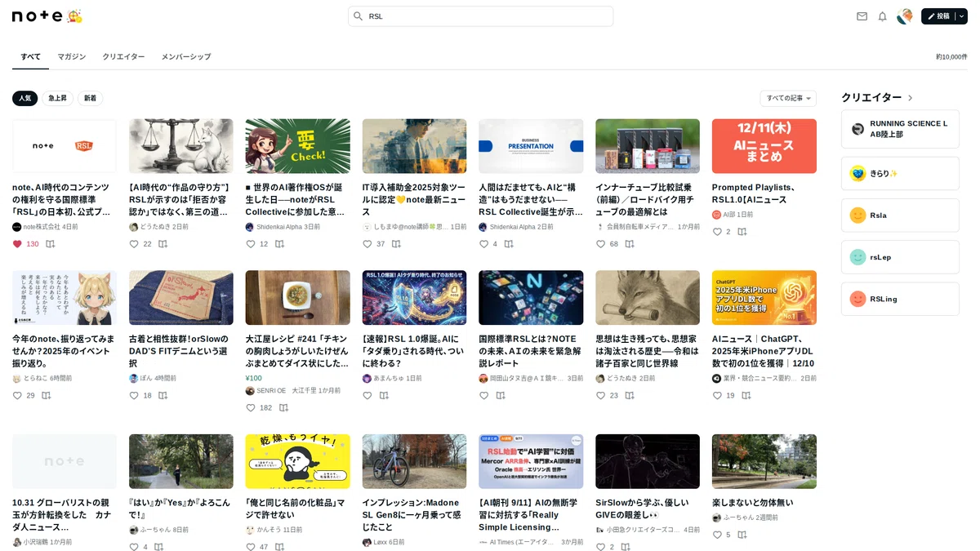
Task: Bookmark the とらねこ article with 29 likes
Action: [x=47, y=396]
